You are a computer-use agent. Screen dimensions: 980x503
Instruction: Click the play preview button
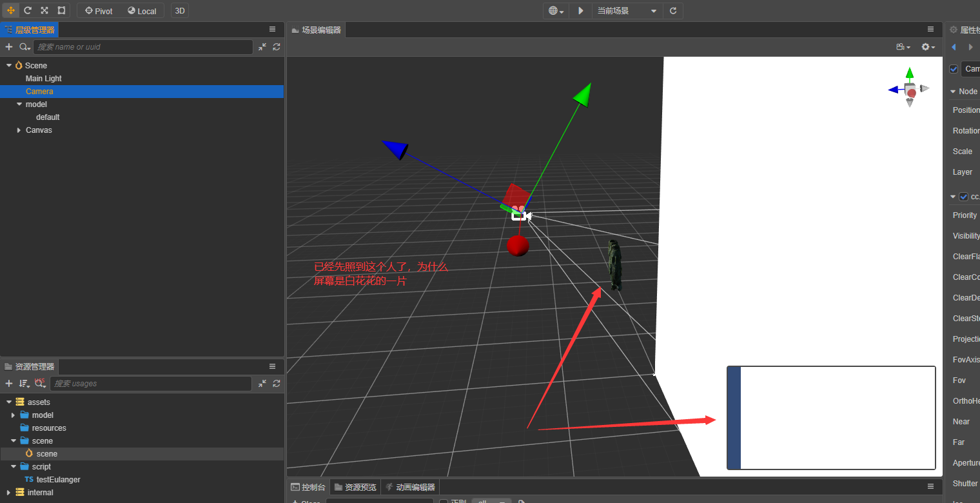click(581, 10)
